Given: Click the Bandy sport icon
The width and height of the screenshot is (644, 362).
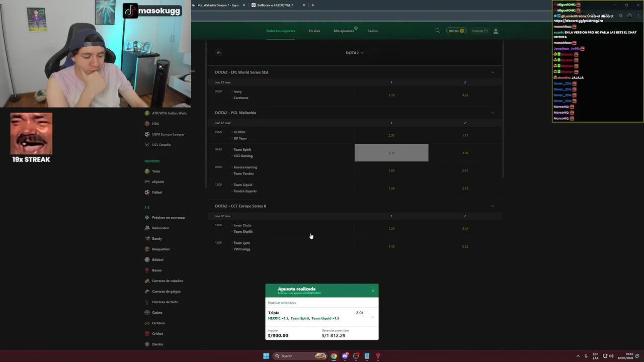Looking at the screenshot, I should [x=147, y=239].
